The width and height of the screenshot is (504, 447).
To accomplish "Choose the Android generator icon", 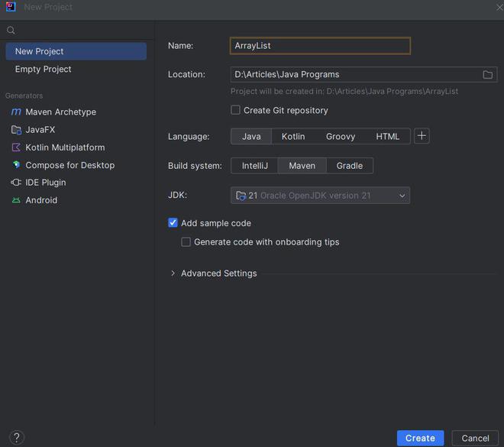I will 16,200.
